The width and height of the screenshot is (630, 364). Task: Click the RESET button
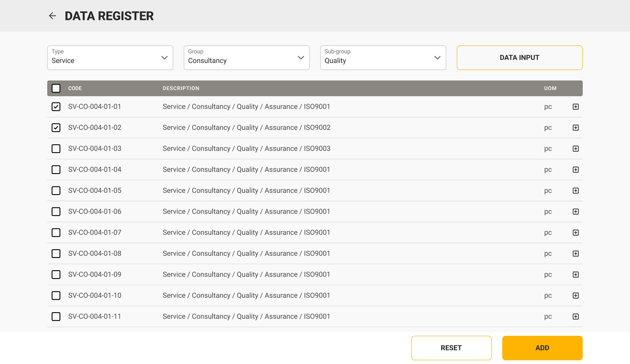coord(451,348)
